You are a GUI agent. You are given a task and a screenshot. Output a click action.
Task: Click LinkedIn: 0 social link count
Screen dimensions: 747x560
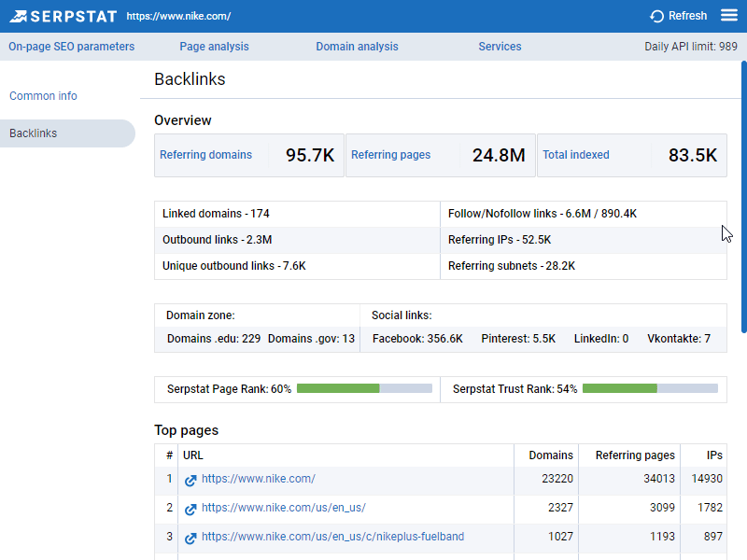pyautogui.click(x=601, y=339)
